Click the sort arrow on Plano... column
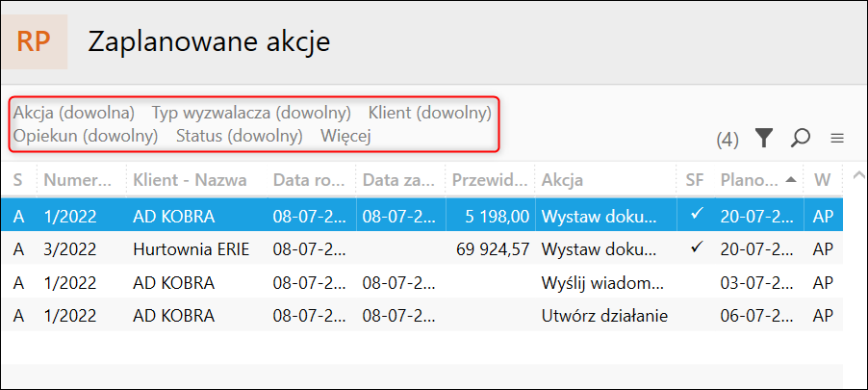The width and height of the screenshot is (868, 390). [x=791, y=179]
